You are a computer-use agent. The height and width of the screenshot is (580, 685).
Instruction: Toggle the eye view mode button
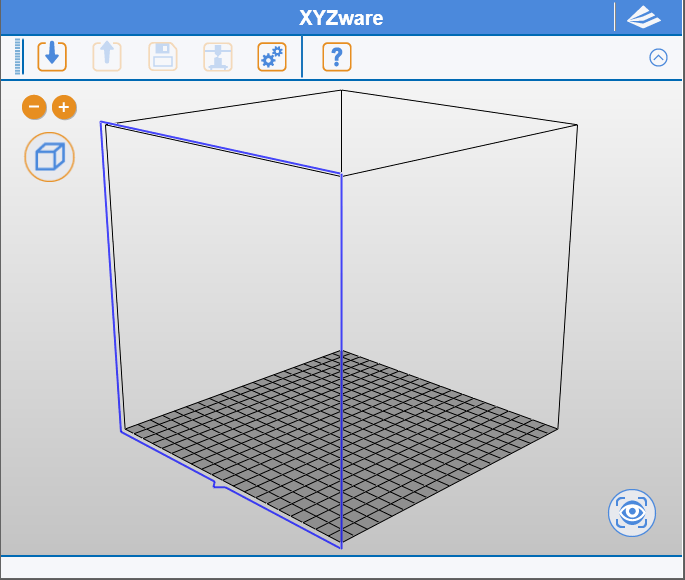click(x=632, y=513)
